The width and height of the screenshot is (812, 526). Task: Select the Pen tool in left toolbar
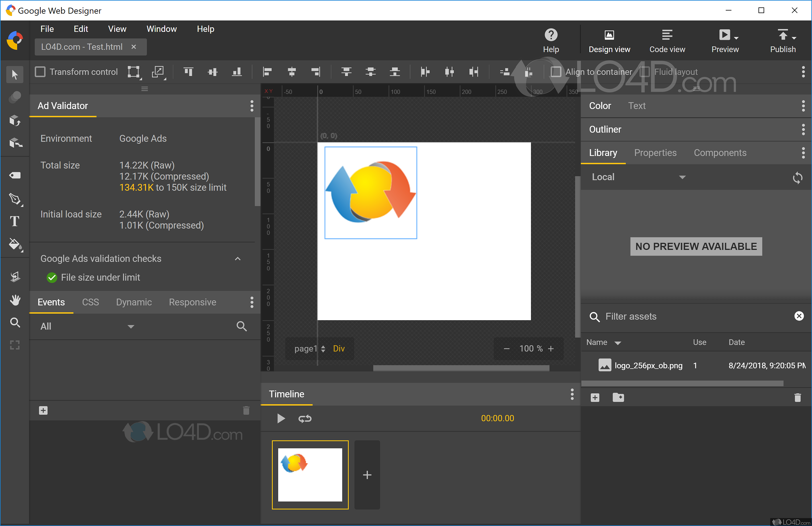[15, 199]
